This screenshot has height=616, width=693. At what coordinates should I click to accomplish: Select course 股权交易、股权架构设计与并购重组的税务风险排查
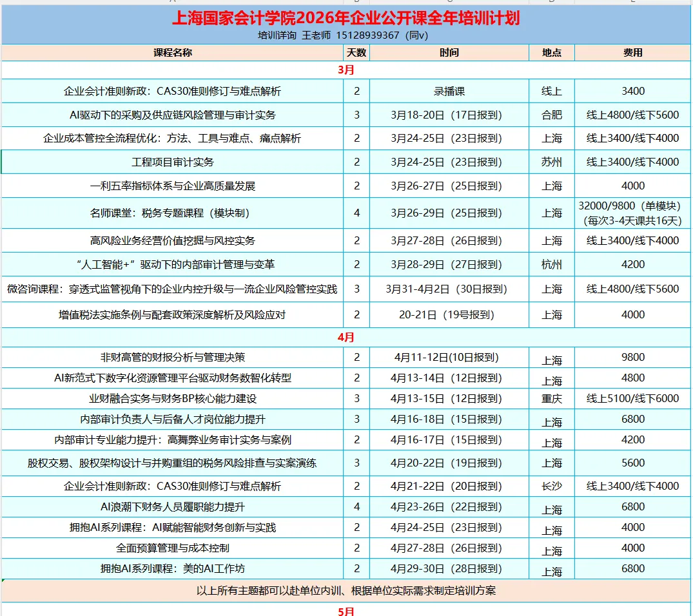(172, 463)
